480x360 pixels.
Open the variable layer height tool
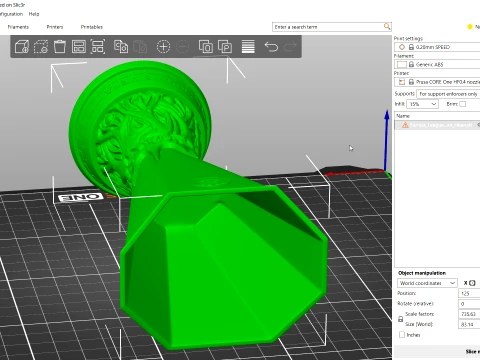coord(248,47)
